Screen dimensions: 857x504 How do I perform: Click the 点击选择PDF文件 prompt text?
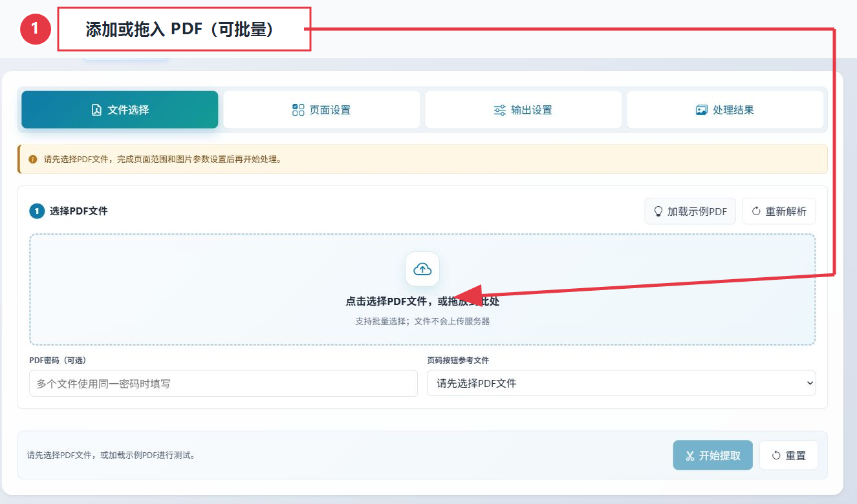[x=422, y=301]
